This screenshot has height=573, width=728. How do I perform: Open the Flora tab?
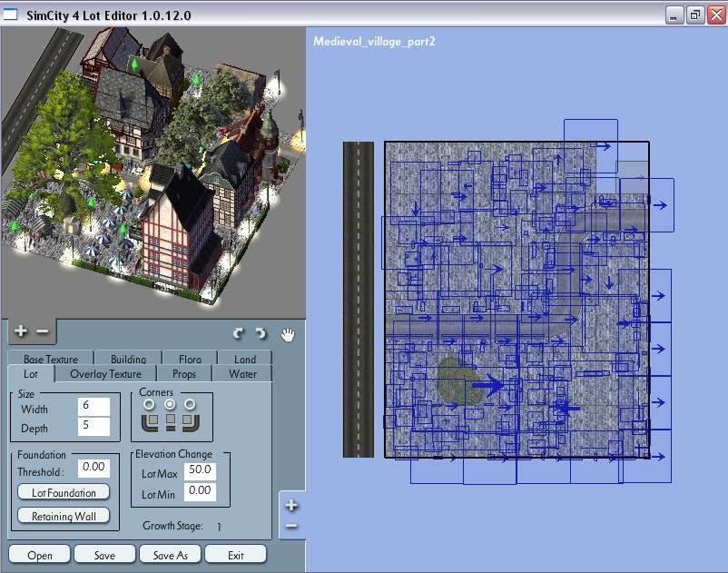(190, 359)
